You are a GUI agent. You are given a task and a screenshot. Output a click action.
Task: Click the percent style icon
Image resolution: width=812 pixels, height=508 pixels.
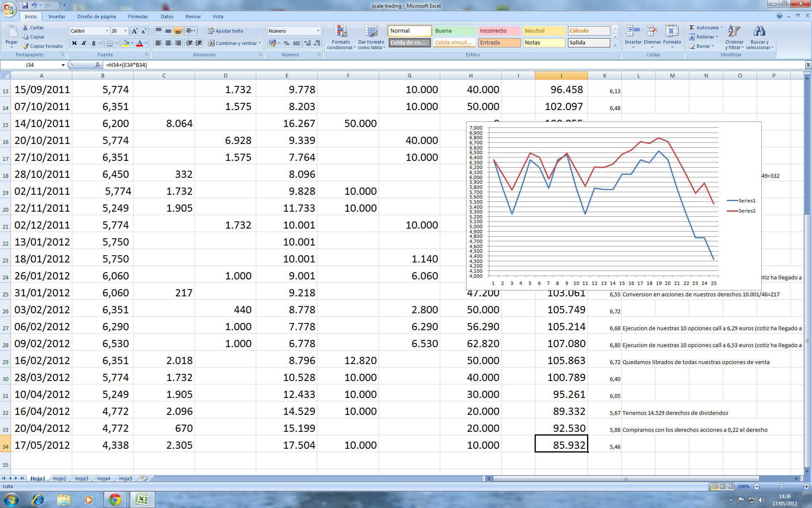pyautogui.click(x=286, y=43)
